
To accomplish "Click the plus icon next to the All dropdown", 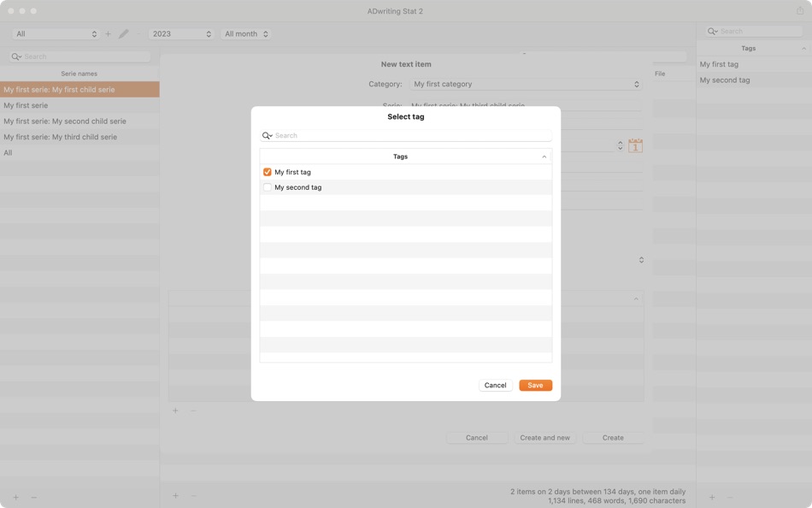I will (108, 33).
